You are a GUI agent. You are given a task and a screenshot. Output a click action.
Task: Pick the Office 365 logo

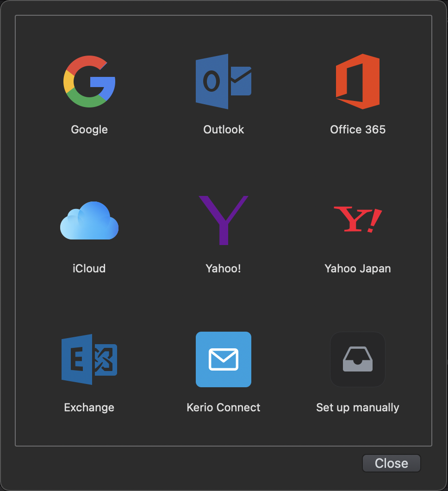click(358, 82)
